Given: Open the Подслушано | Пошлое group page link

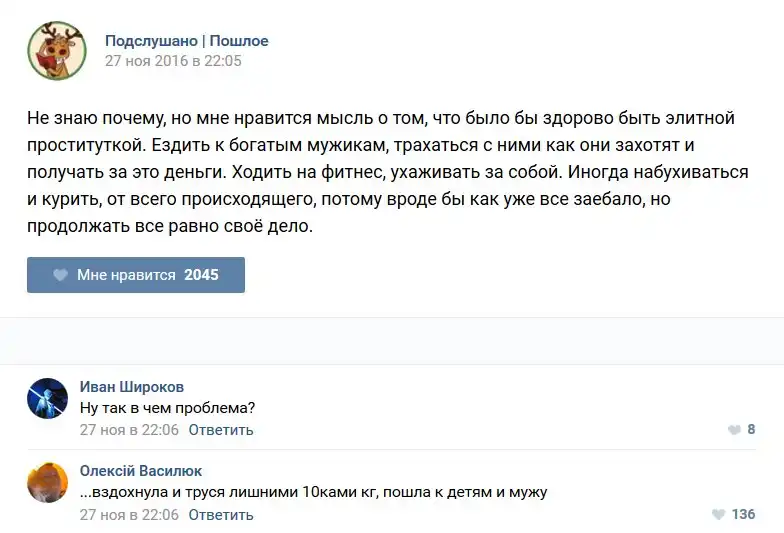Looking at the screenshot, I should (187, 41).
